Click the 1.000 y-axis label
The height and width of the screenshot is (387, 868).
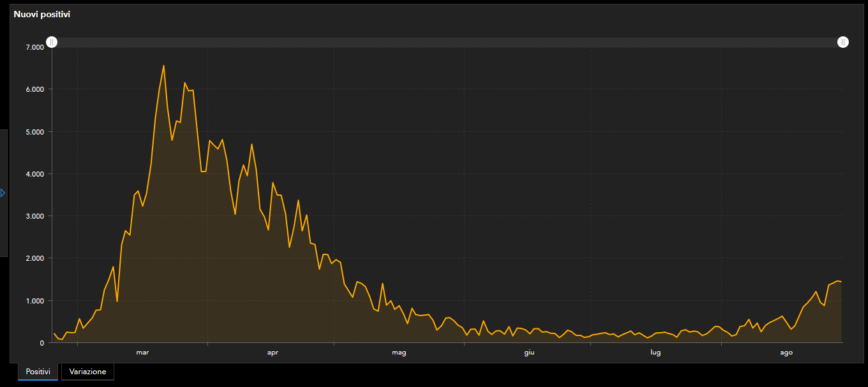point(34,301)
